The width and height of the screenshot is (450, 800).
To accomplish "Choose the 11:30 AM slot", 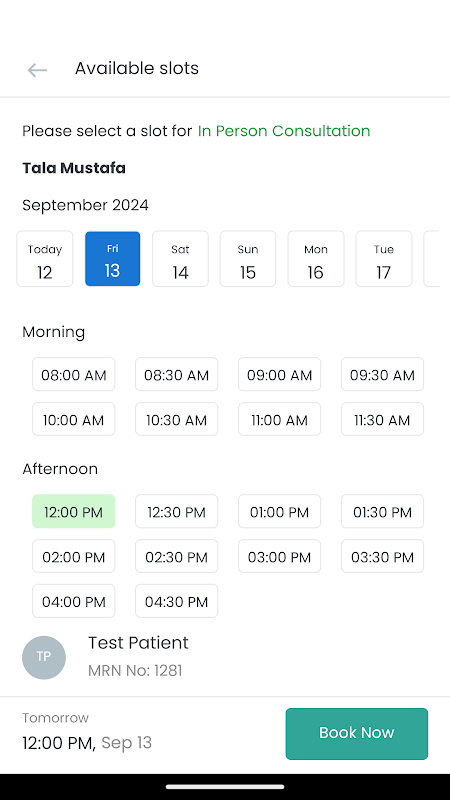I will (x=382, y=419).
